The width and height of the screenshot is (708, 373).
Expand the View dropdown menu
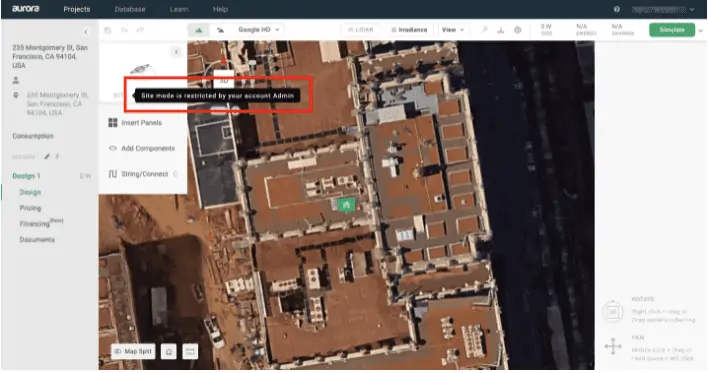pyautogui.click(x=453, y=30)
